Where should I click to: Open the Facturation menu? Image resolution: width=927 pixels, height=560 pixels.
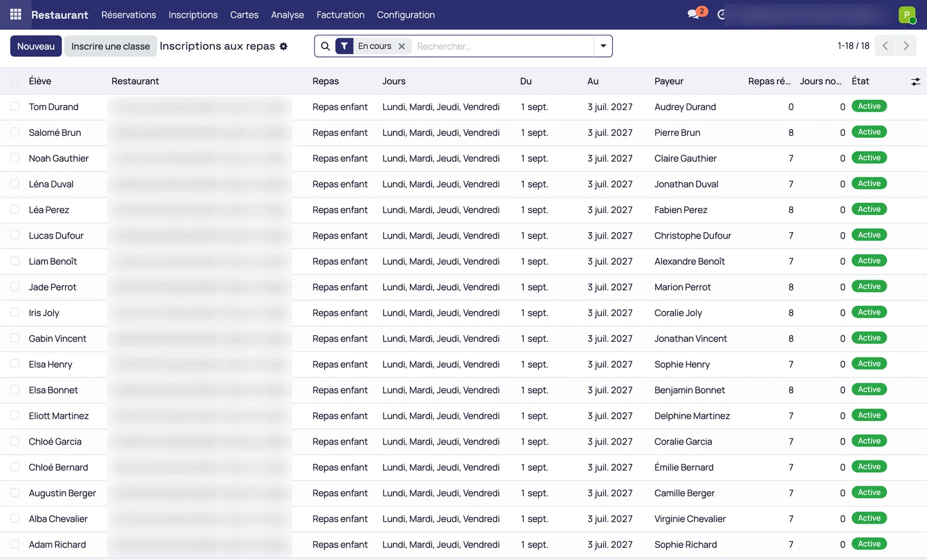click(x=340, y=14)
